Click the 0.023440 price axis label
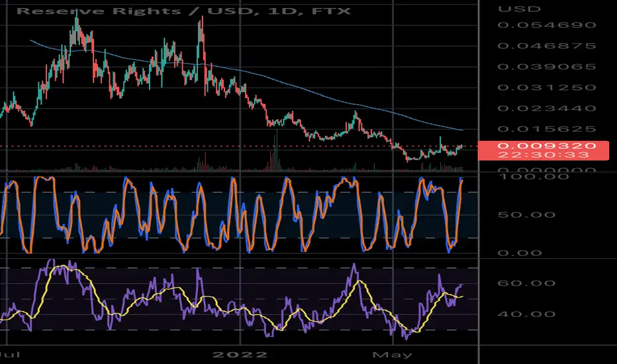Screen dimensions: 617x364 click(x=547, y=109)
